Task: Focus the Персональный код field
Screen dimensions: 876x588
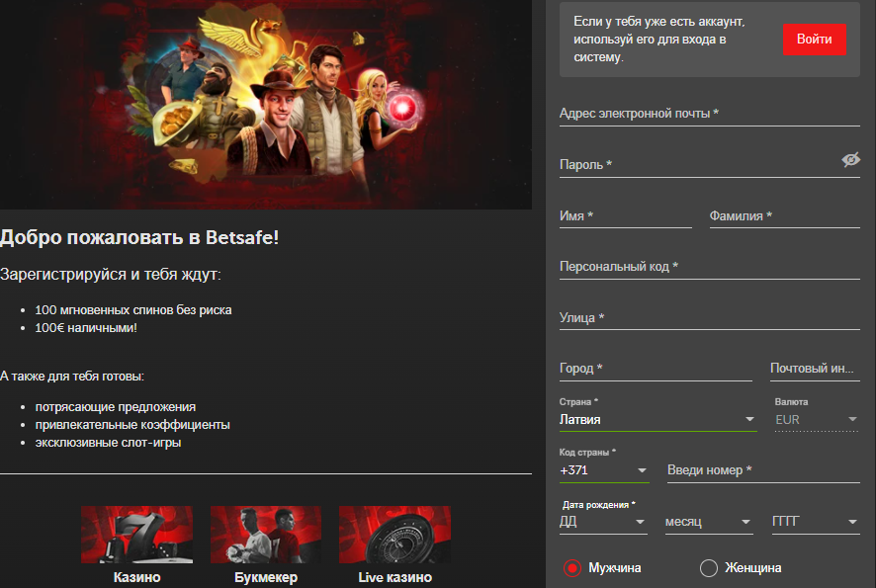Action: click(709, 267)
